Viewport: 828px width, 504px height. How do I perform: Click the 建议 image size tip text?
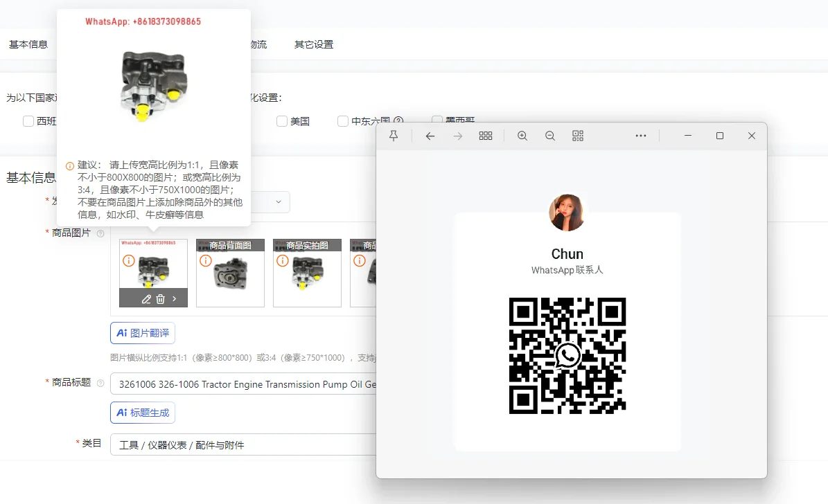coord(159,190)
